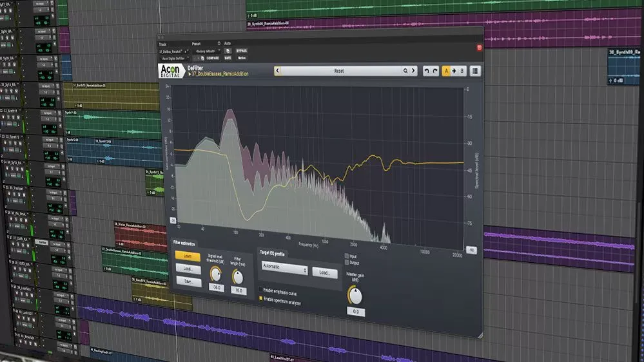Click range button at graph lower-left corner

coord(173,220)
